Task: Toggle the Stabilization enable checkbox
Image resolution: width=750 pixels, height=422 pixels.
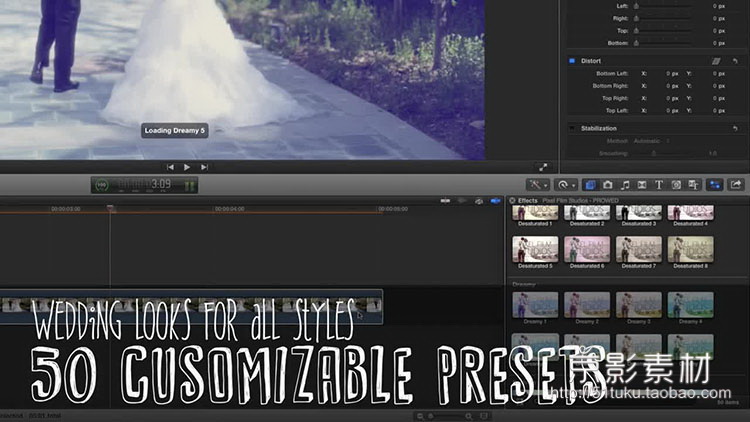Action: coord(572,128)
